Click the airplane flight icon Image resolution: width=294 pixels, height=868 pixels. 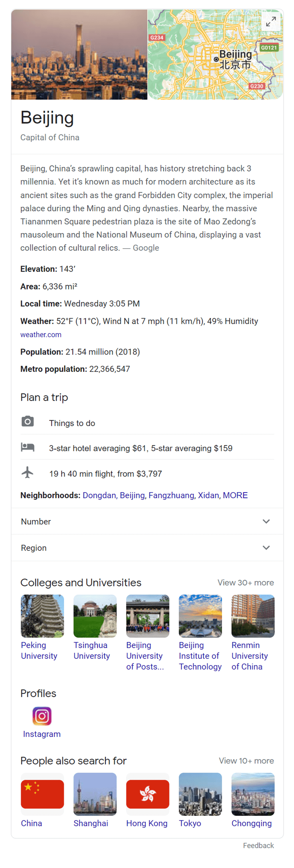pyautogui.click(x=28, y=473)
